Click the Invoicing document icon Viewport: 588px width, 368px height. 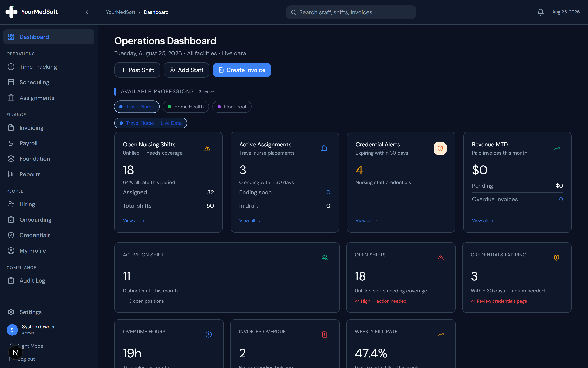(x=11, y=128)
